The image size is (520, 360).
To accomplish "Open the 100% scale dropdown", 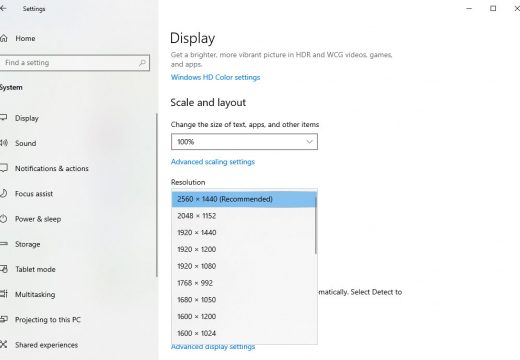I will pyautogui.click(x=244, y=142).
